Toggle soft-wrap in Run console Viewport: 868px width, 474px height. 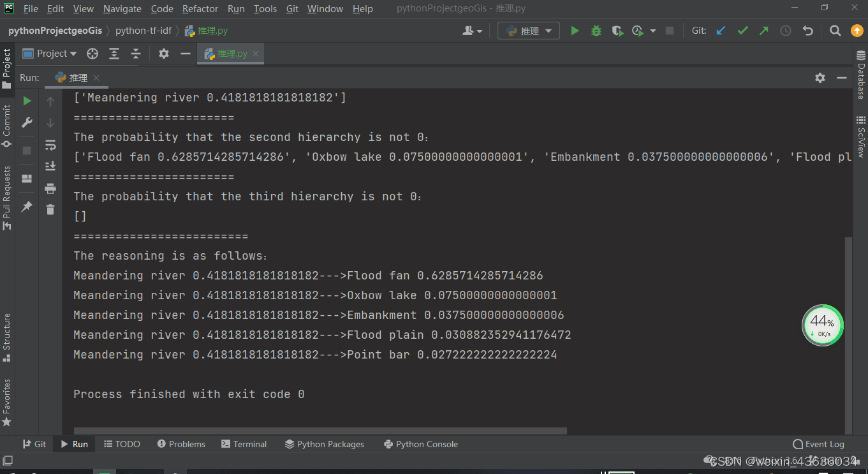click(50, 145)
